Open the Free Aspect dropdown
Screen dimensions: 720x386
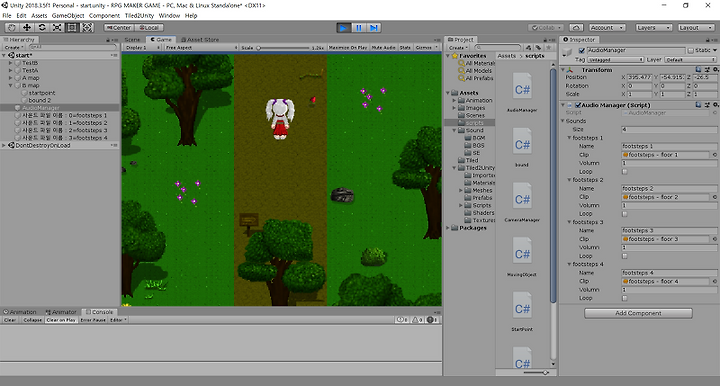pos(201,47)
